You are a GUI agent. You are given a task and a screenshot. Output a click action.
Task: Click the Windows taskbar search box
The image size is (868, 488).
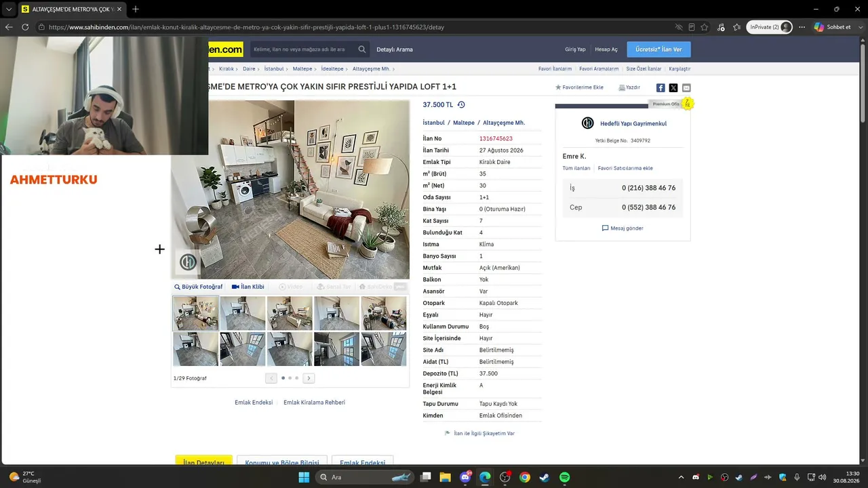[x=365, y=477]
